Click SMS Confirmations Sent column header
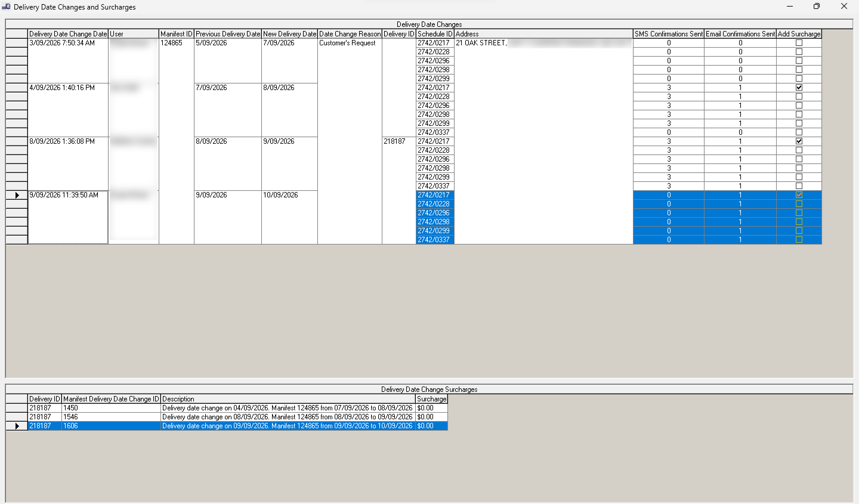 click(669, 34)
